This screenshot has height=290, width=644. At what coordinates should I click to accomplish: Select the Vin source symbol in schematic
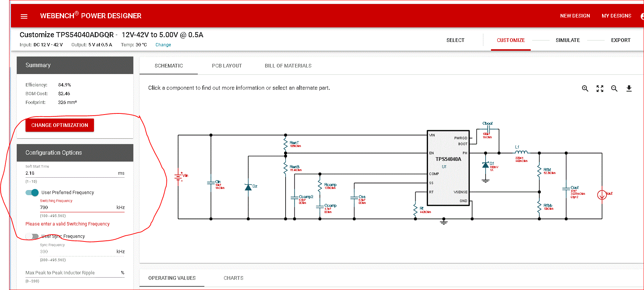[178, 177]
